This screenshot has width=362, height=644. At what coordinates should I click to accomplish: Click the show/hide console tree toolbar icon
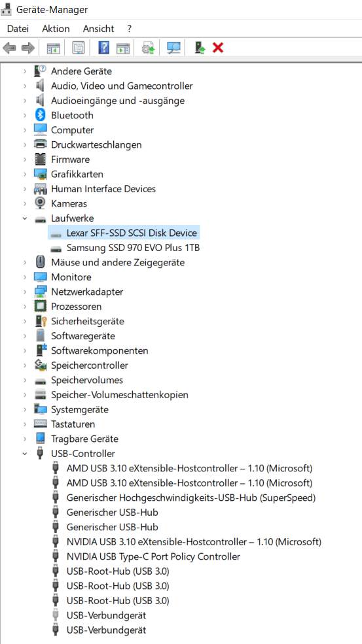pyautogui.click(x=53, y=48)
